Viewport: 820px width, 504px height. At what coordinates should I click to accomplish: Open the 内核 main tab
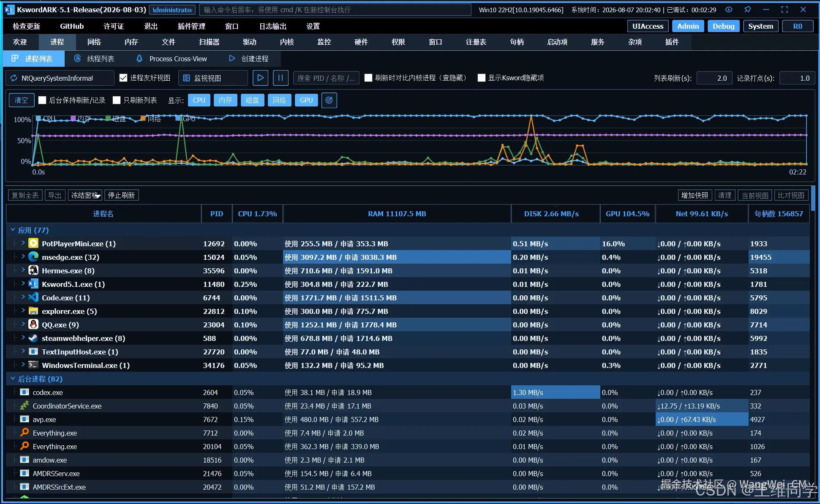coord(287,42)
